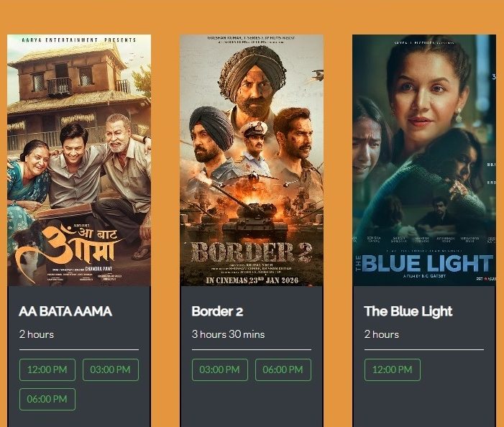
Task: Click the BORDER 2 logo on poster
Action: [x=252, y=252]
